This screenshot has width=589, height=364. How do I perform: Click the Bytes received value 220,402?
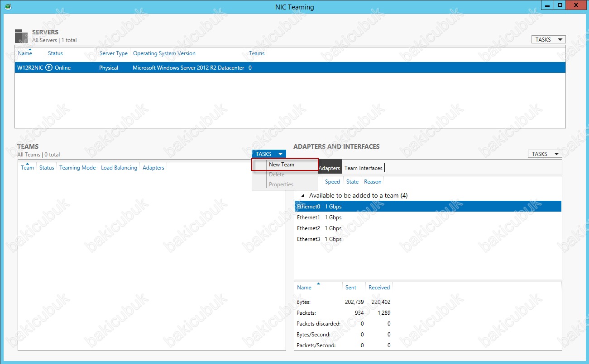[x=380, y=302]
